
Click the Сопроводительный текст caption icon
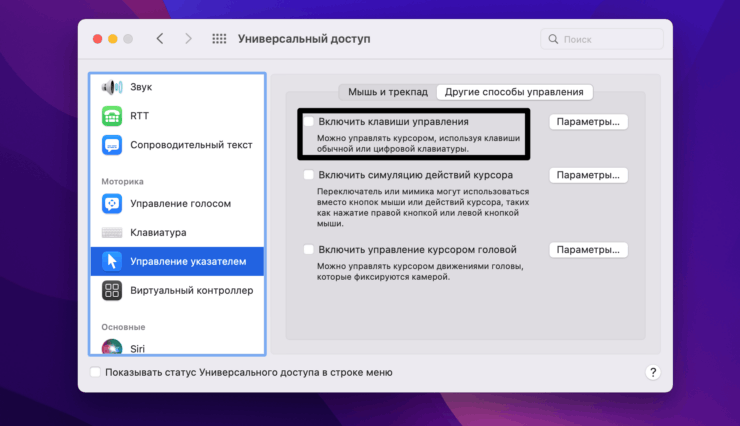pyautogui.click(x=112, y=145)
